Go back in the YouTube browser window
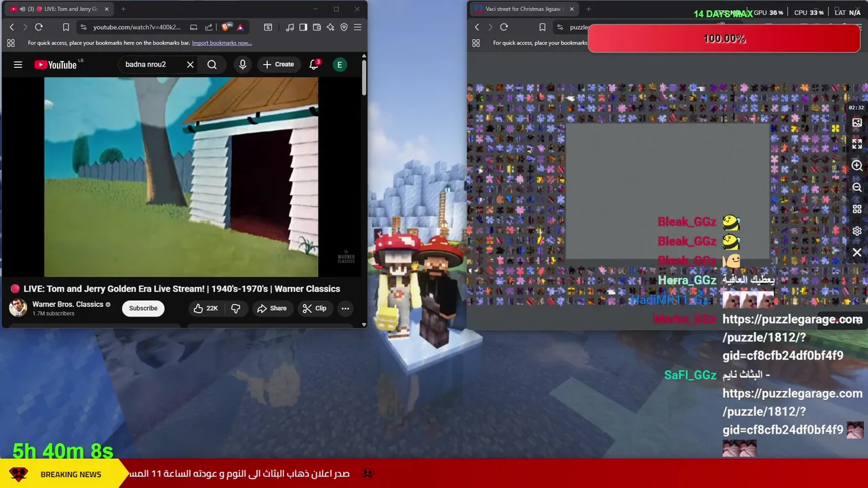 (12, 27)
